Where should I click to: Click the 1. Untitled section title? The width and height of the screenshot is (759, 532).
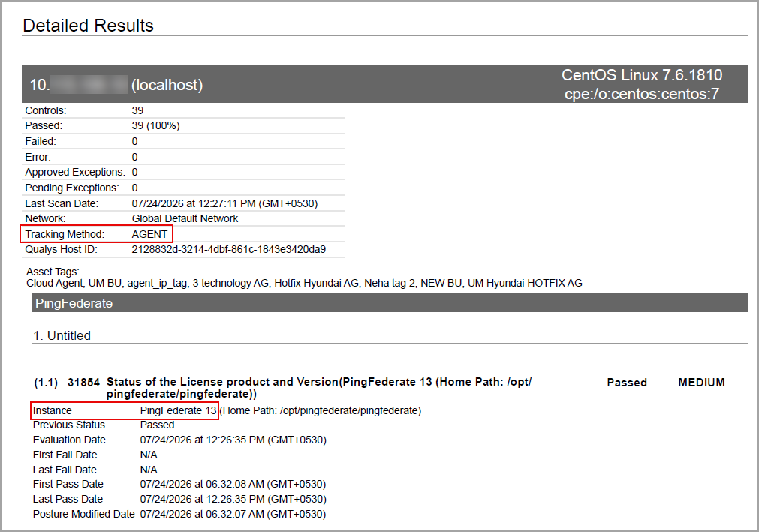pyautogui.click(x=62, y=335)
